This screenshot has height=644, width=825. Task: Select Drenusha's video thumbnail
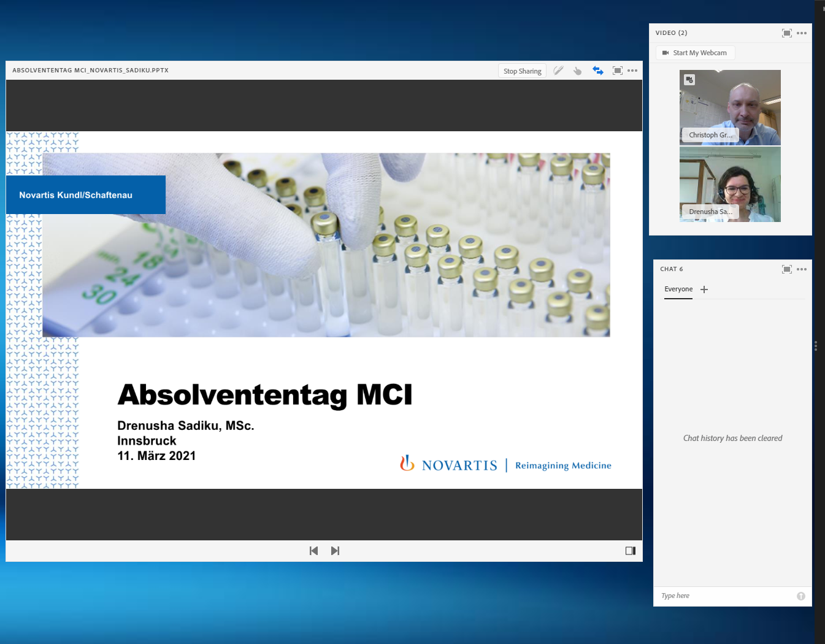click(730, 184)
